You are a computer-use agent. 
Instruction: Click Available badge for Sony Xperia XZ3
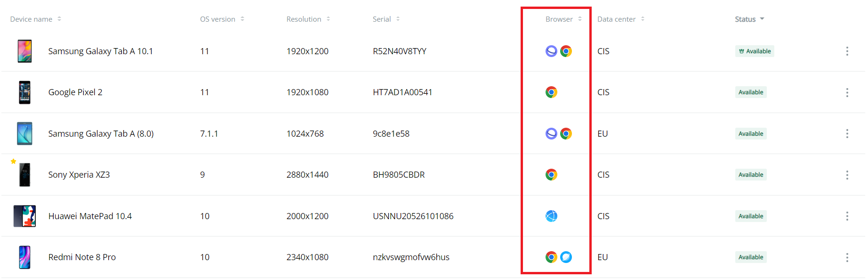coord(751,175)
